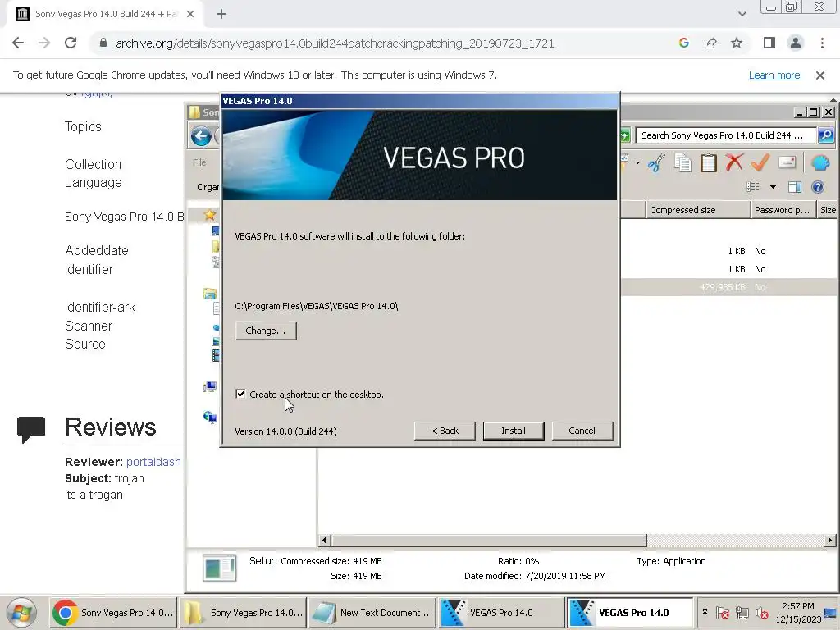The width and height of the screenshot is (840, 630).
Task: Switch to New Text Document taskbar button
Action: tap(373, 612)
